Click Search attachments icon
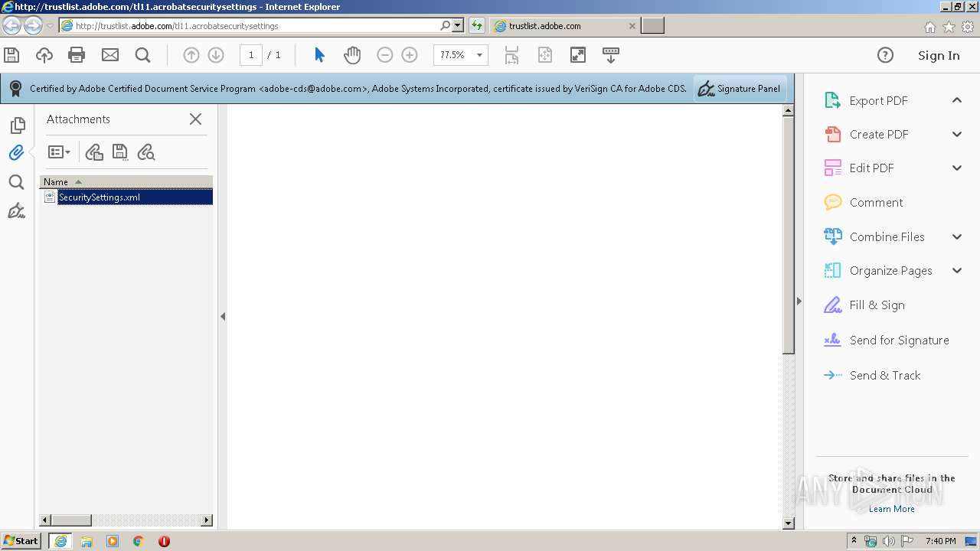 point(146,152)
